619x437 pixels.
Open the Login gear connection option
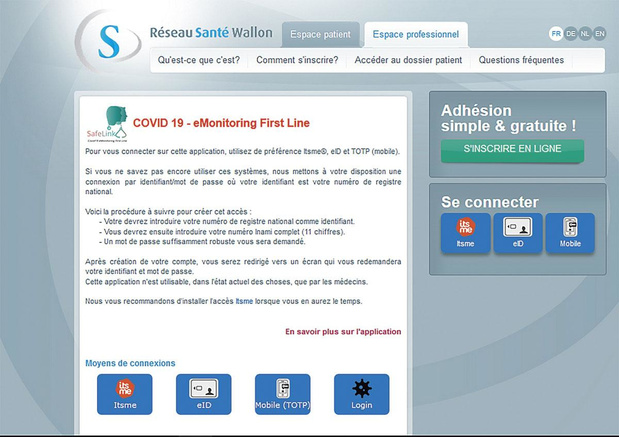click(362, 394)
